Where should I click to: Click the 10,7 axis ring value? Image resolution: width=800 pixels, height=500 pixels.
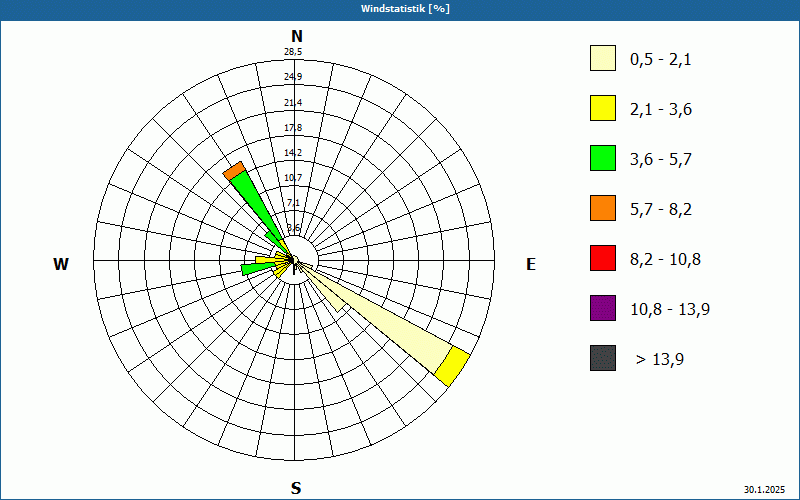coord(293,178)
